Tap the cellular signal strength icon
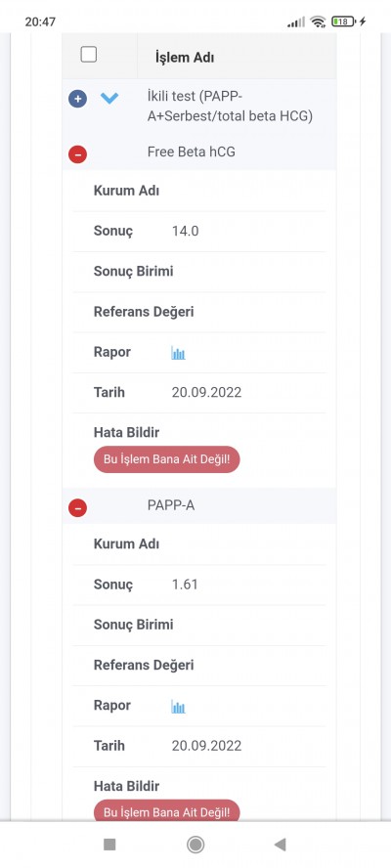This screenshot has width=391, height=868. (x=296, y=22)
